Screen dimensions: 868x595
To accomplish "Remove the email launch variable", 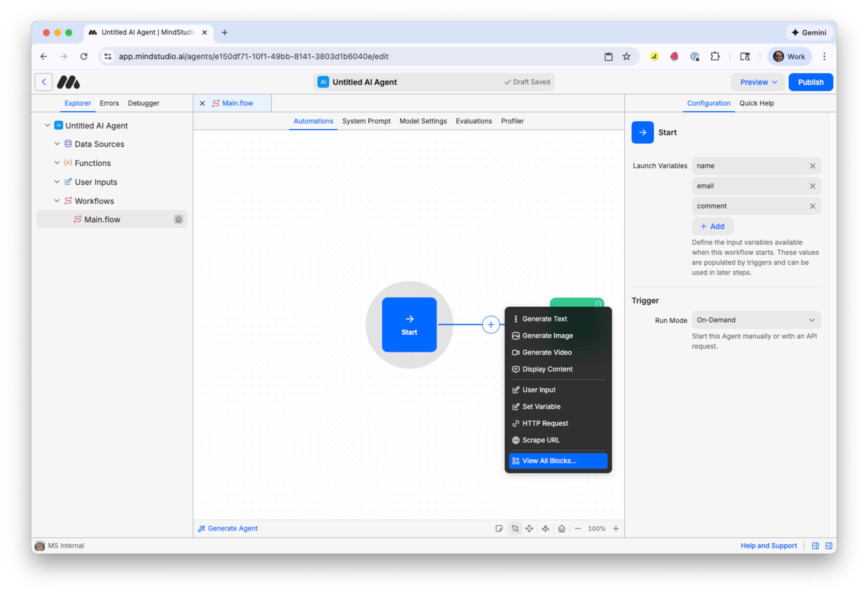I will [x=813, y=186].
